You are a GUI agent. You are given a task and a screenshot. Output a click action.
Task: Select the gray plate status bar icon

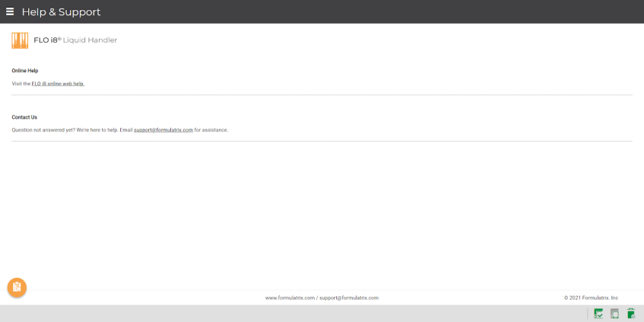(x=614, y=314)
